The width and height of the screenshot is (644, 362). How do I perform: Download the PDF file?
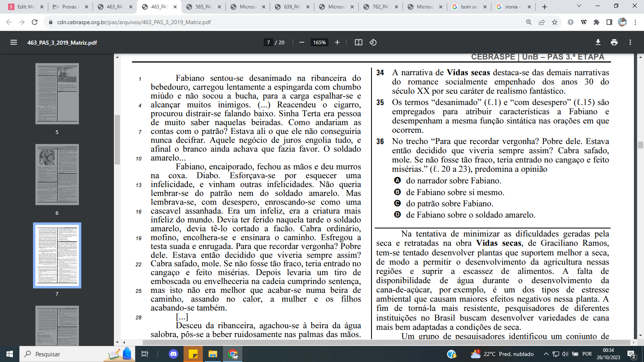pos(598,42)
